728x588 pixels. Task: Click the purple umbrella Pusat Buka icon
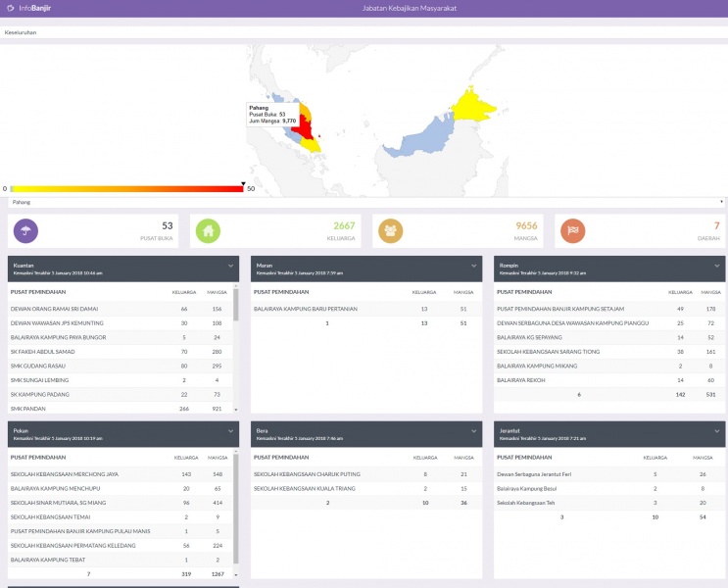(x=25, y=231)
